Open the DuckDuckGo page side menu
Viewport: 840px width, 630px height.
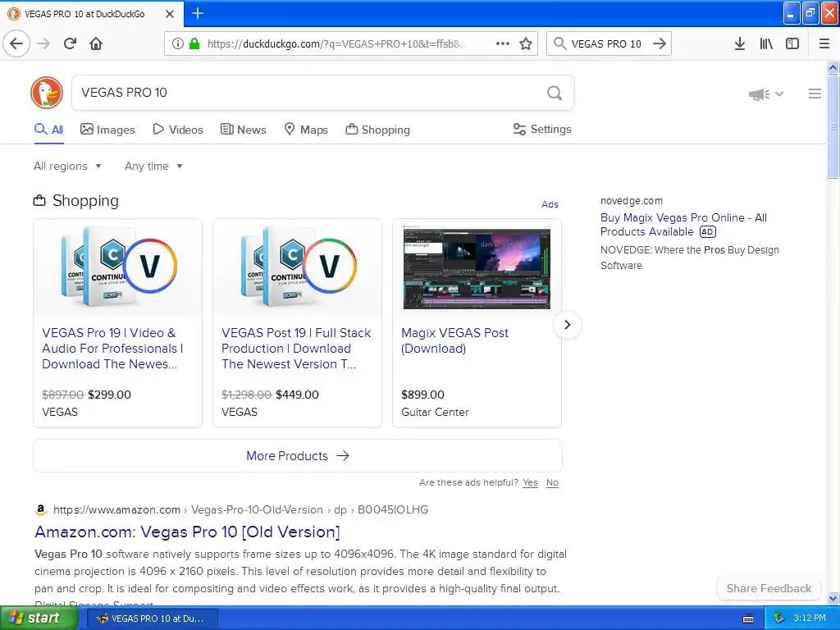tap(815, 94)
